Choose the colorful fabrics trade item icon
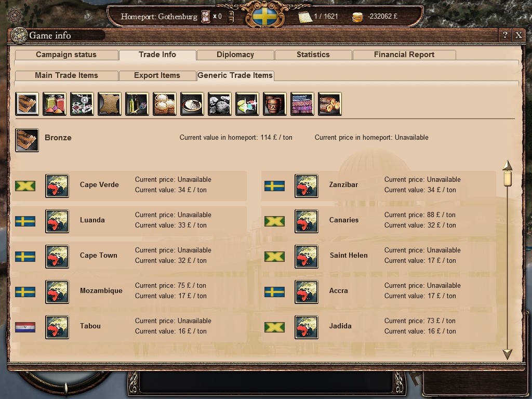532x399 pixels. click(x=302, y=104)
